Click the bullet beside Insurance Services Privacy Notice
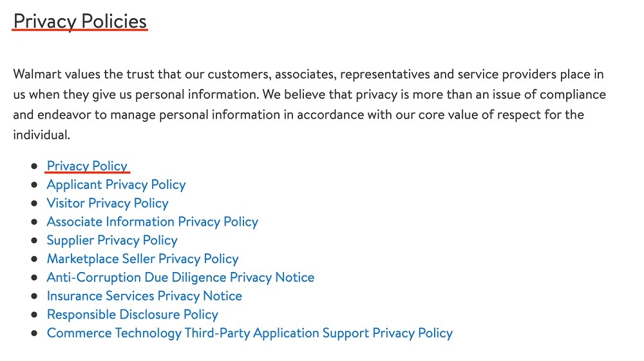 tap(35, 296)
